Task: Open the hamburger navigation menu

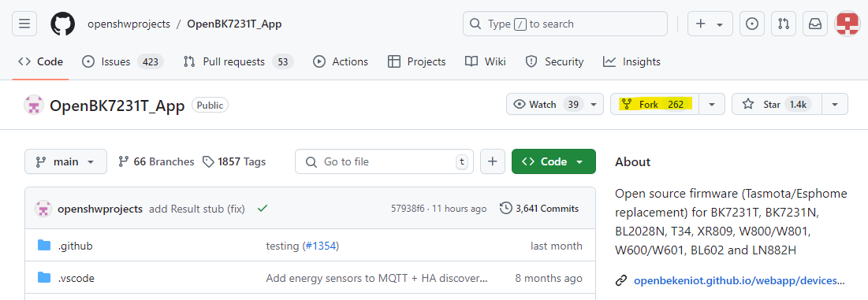Action: tap(24, 24)
